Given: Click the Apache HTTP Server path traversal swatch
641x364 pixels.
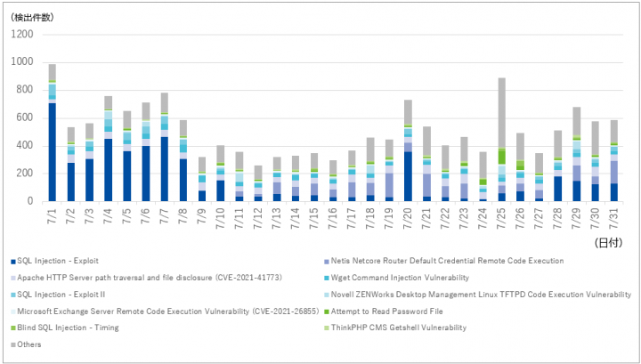Looking at the screenshot, I should point(13,279).
